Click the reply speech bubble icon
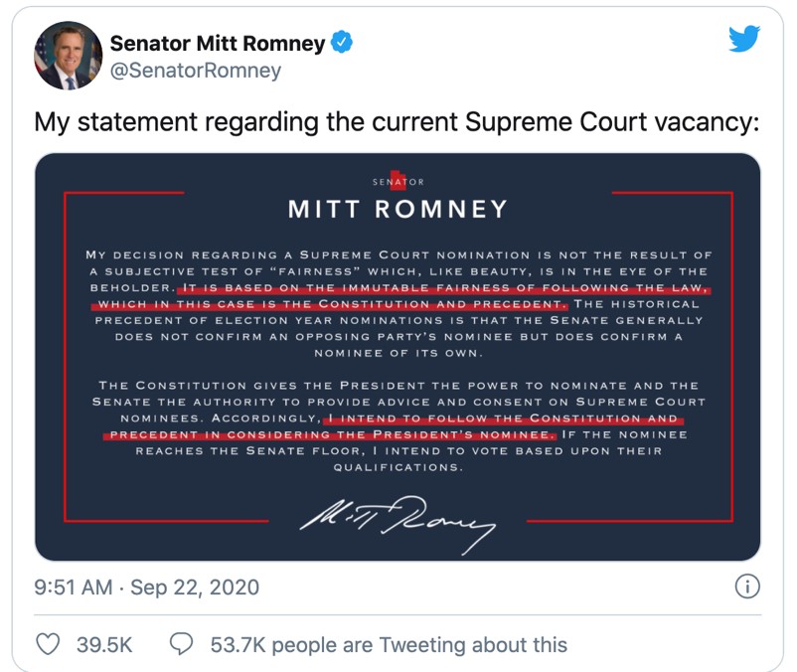This screenshot has height=672, width=797. [x=182, y=643]
